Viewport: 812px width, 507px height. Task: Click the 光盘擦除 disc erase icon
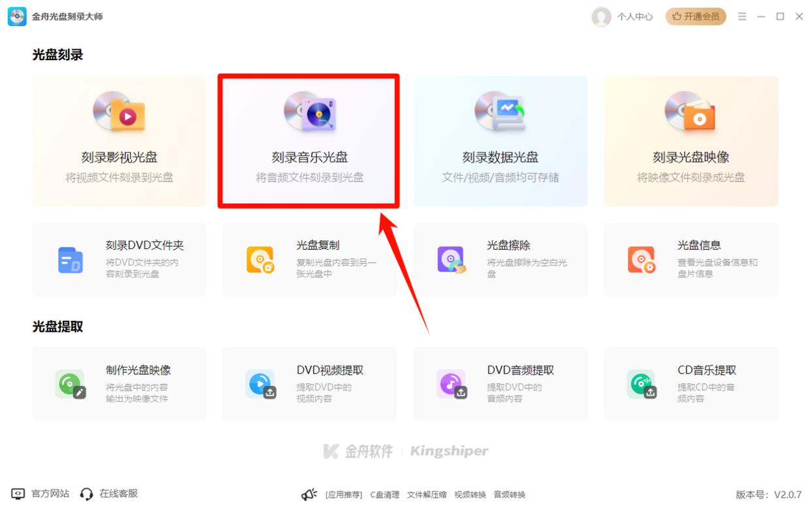pyautogui.click(x=450, y=259)
